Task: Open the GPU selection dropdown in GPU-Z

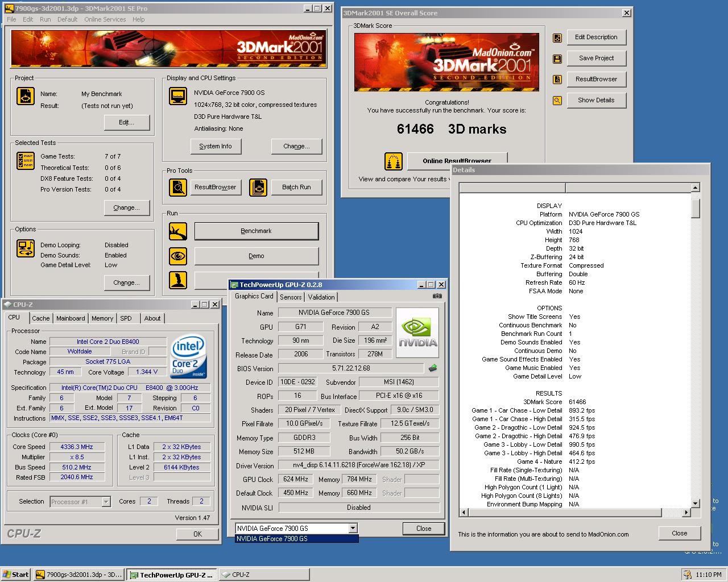Action: point(353,528)
